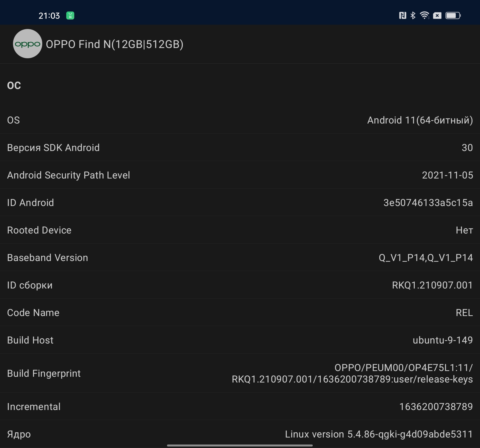Screen dimensions: 480x448
Task: Tap the Wi-Fi signal icon
Action: [x=424, y=15]
